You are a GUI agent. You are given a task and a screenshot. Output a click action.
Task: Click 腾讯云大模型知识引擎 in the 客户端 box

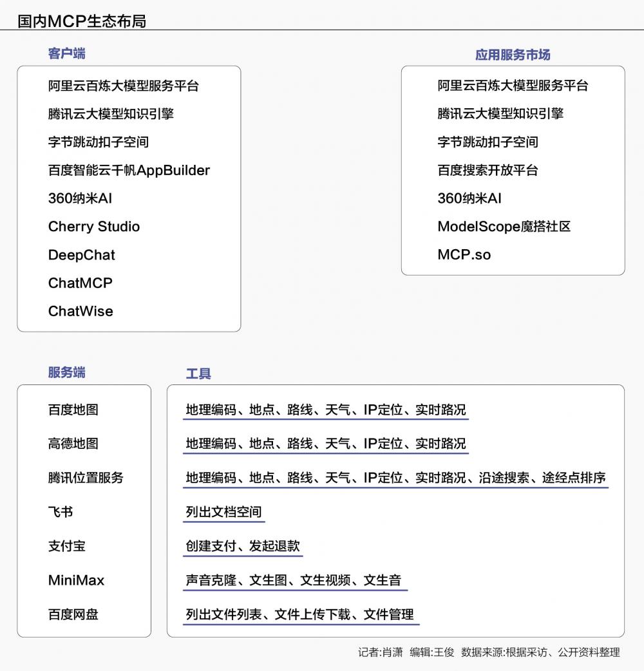point(111,114)
